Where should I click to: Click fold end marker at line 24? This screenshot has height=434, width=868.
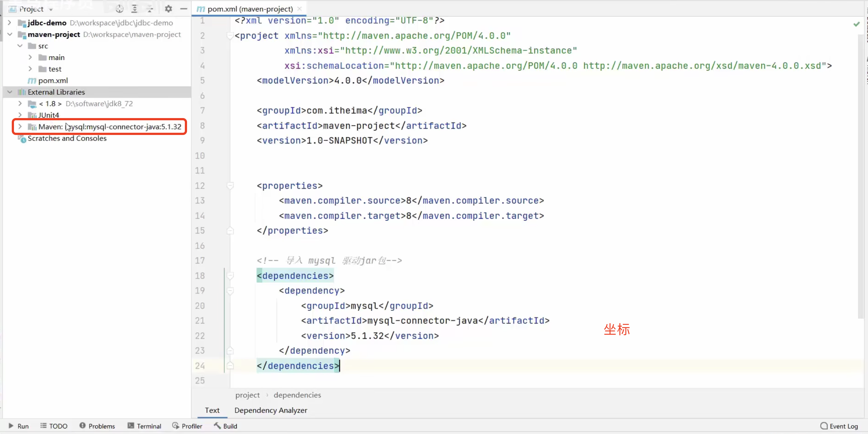pos(230,366)
